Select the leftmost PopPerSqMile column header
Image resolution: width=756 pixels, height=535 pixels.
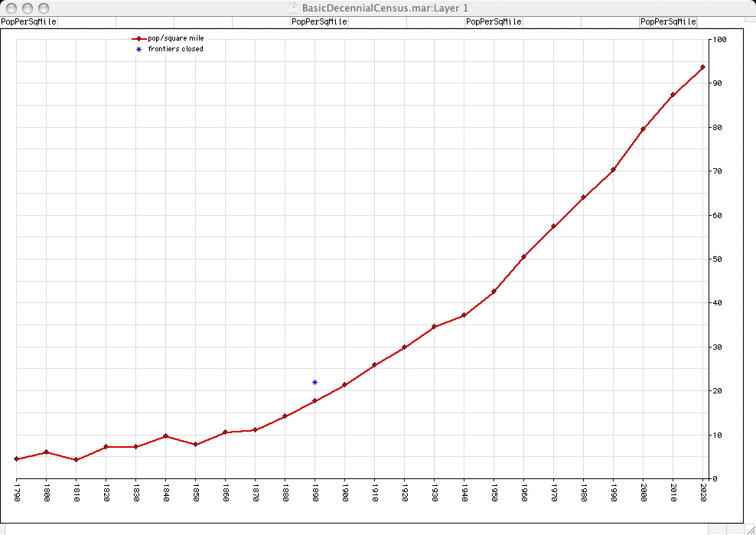click(x=28, y=22)
